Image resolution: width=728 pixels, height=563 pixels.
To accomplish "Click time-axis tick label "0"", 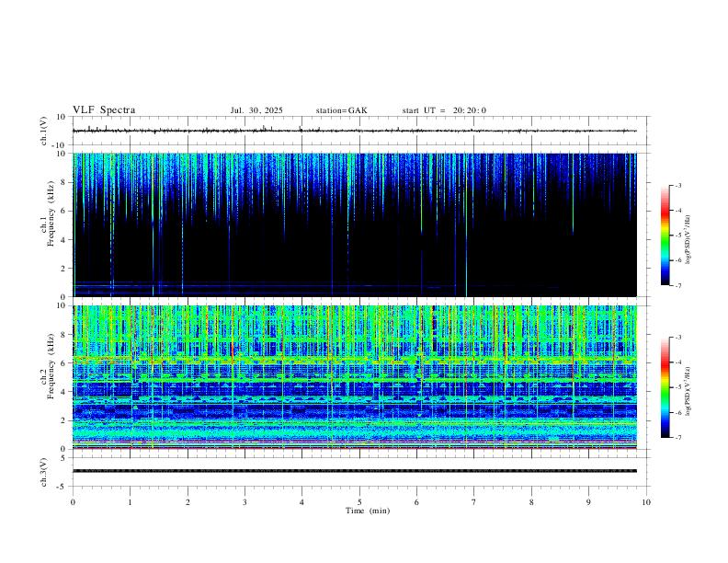I will tap(73, 502).
